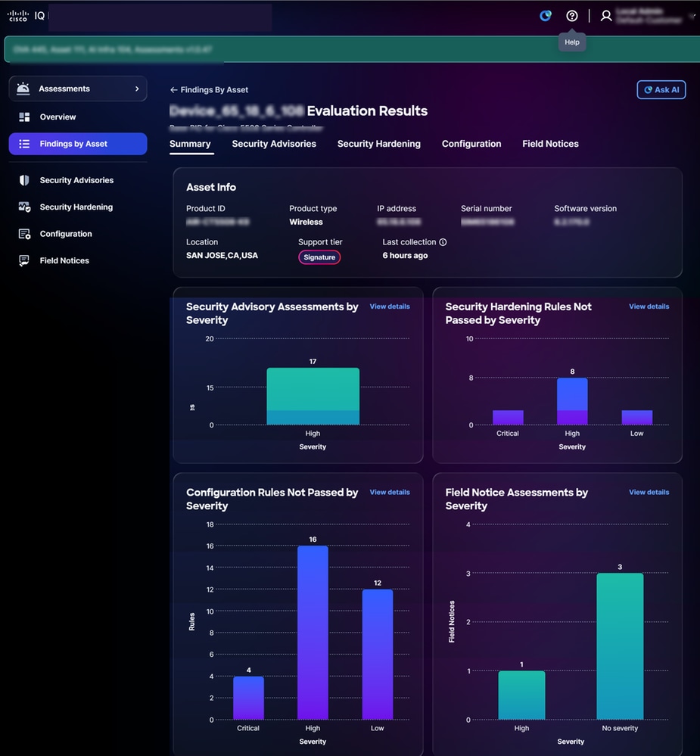Click the Field Notices sidebar icon
The height and width of the screenshot is (756, 700).
tap(23, 261)
